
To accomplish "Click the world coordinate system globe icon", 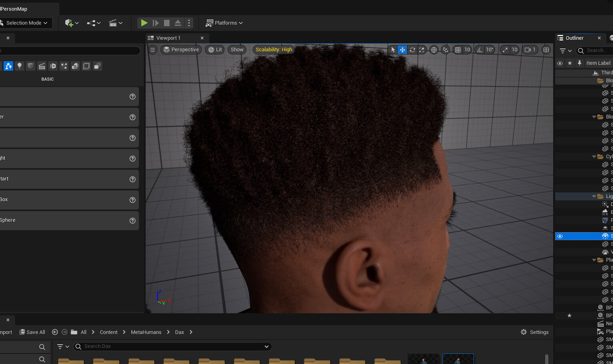I will coord(434,50).
